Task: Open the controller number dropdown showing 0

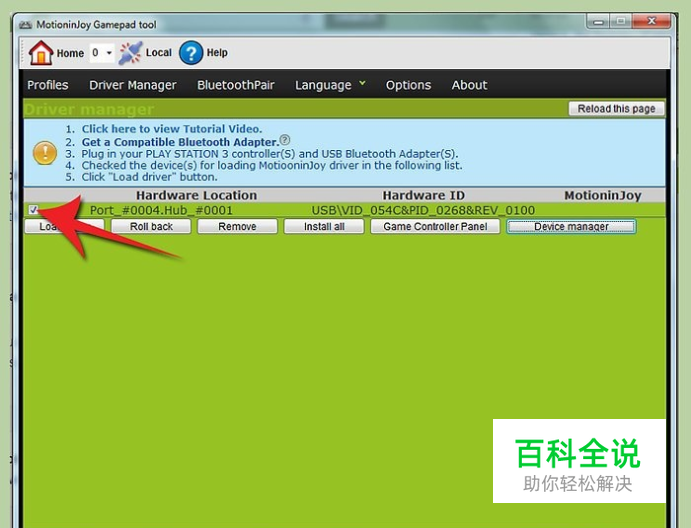Action: pyautogui.click(x=102, y=53)
